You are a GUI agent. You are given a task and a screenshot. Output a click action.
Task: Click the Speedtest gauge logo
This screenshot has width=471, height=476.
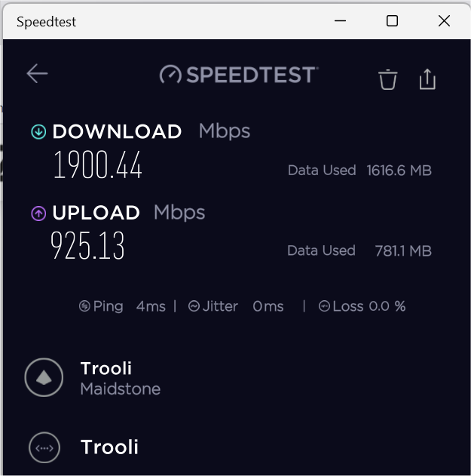[x=170, y=75]
